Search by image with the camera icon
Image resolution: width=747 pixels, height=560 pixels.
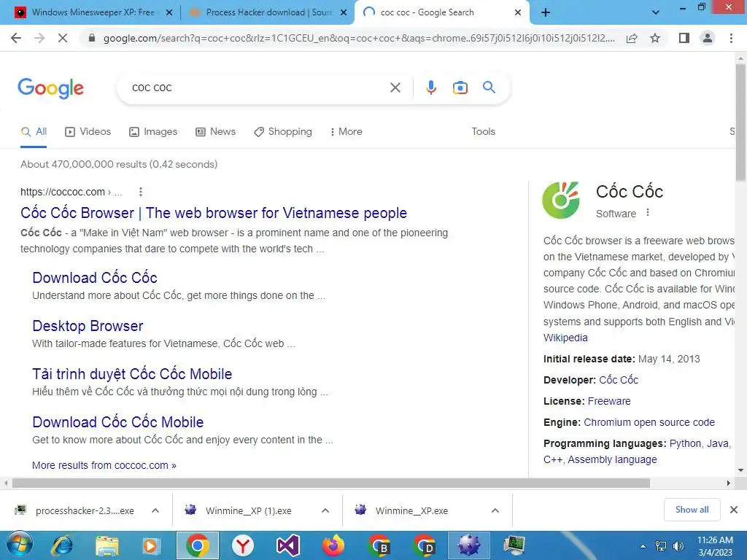click(460, 87)
